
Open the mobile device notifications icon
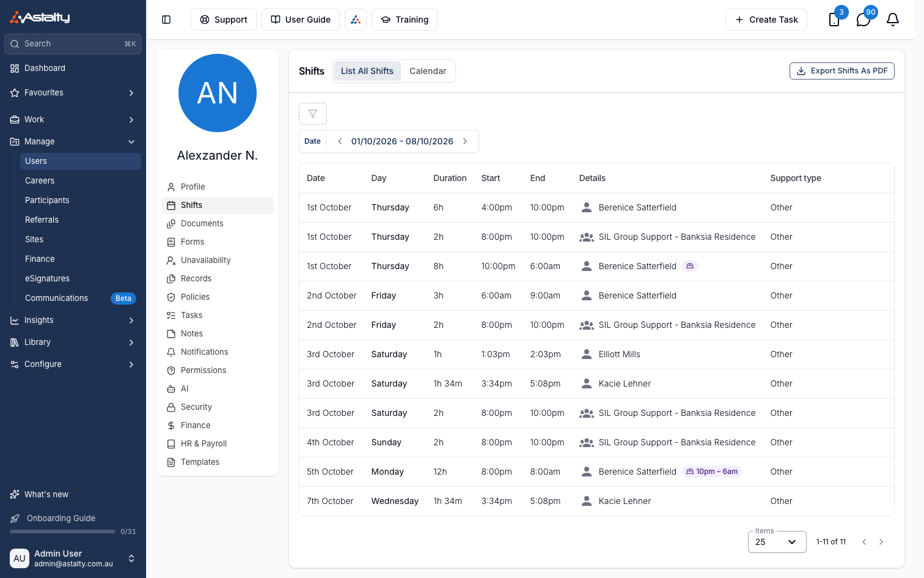(x=834, y=20)
